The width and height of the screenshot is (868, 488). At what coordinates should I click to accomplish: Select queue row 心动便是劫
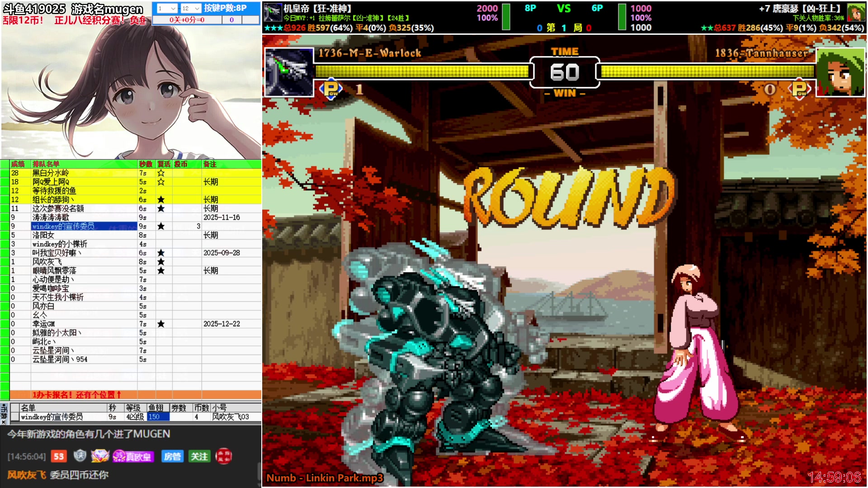tap(136, 280)
